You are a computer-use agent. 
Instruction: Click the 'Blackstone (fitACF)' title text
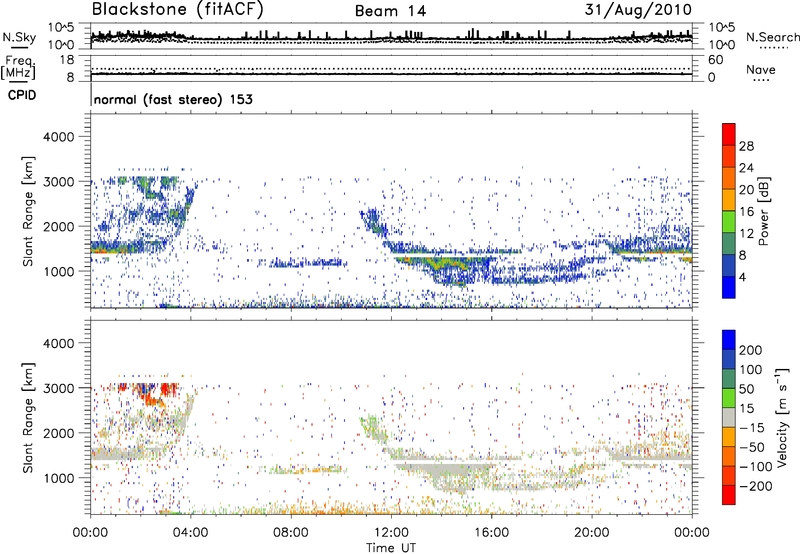point(178,9)
